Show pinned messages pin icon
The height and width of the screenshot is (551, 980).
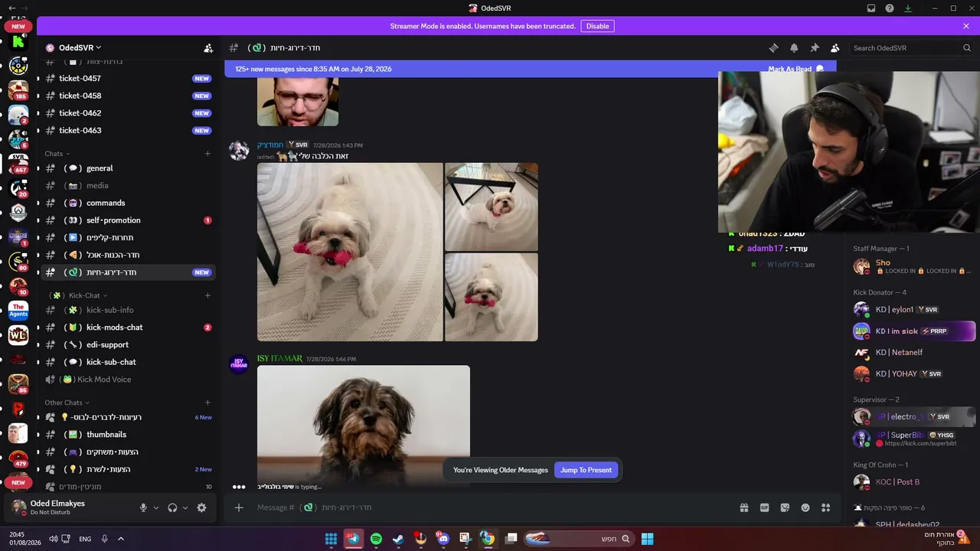[815, 47]
